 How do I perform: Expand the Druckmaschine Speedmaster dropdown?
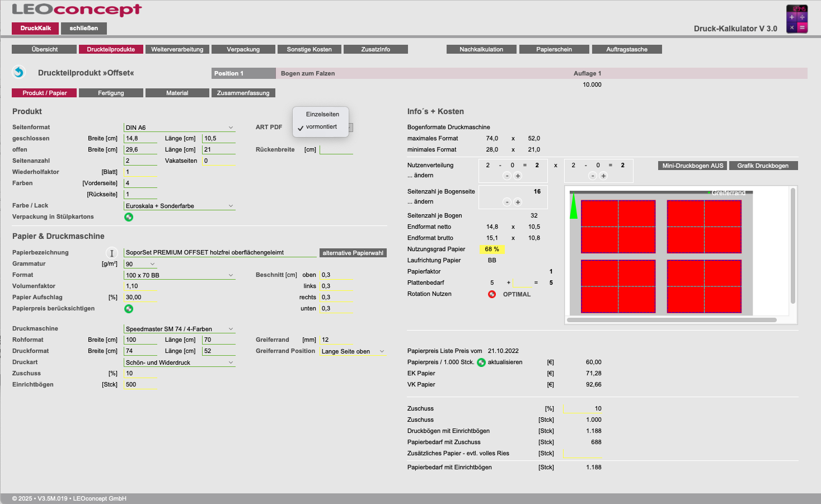pyautogui.click(x=179, y=329)
